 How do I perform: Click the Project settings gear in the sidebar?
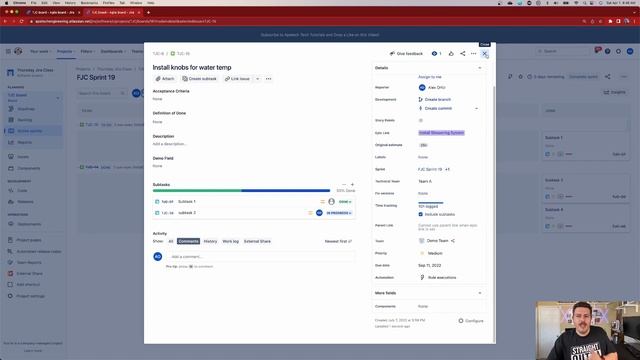(x=11, y=296)
